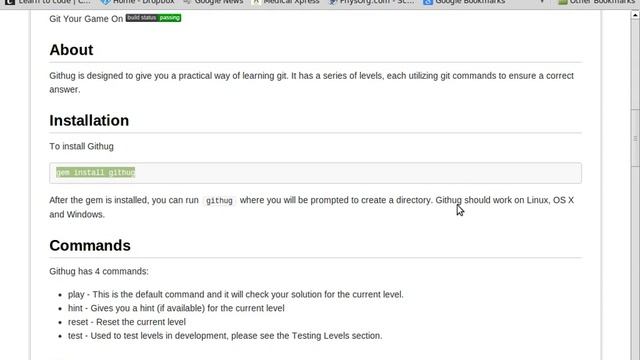Image resolution: width=640 pixels, height=360 pixels.
Task: Click the 'Installation' heading
Action: tap(89, 120)
